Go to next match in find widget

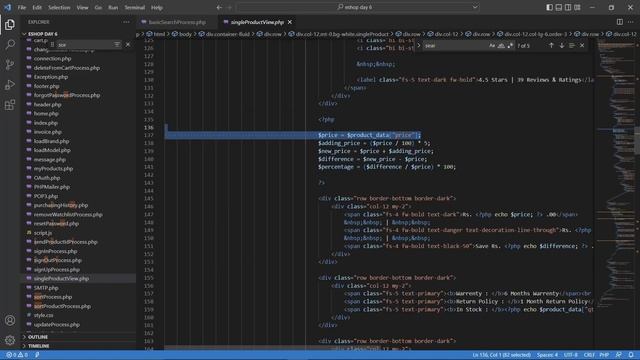[x=562, y=46]
